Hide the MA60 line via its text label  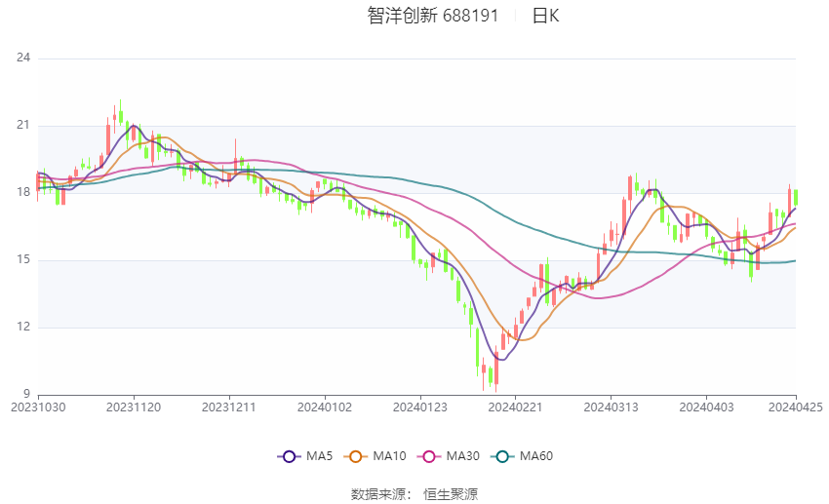(x=535, y=455)
